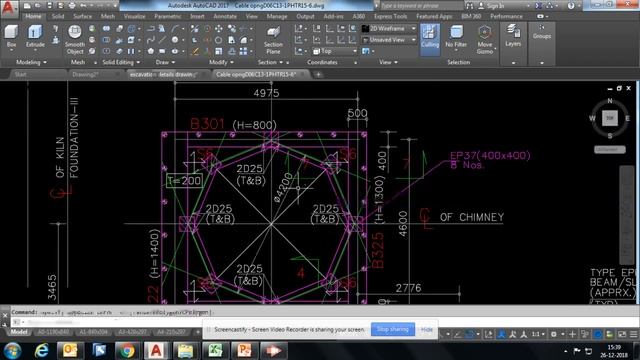
Task: Select the Arc tool in Draw panel
Action: 175,29
